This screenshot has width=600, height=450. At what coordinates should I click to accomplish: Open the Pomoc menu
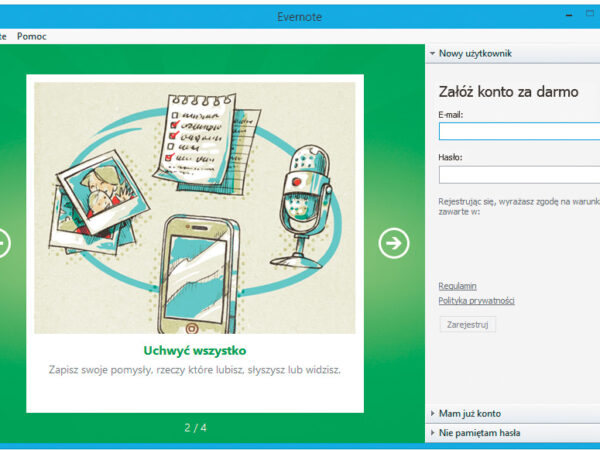tap(32, 36)
